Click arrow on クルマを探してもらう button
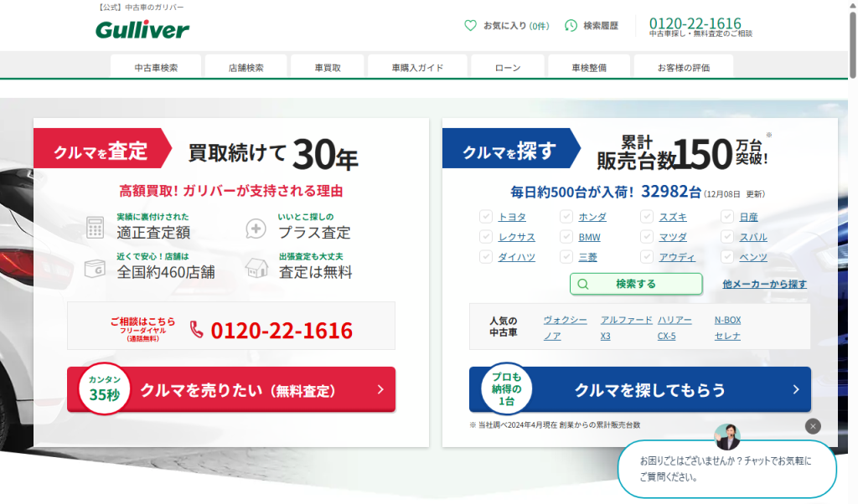Viewport: 858px width, 504px height. (x=795, y=389)
